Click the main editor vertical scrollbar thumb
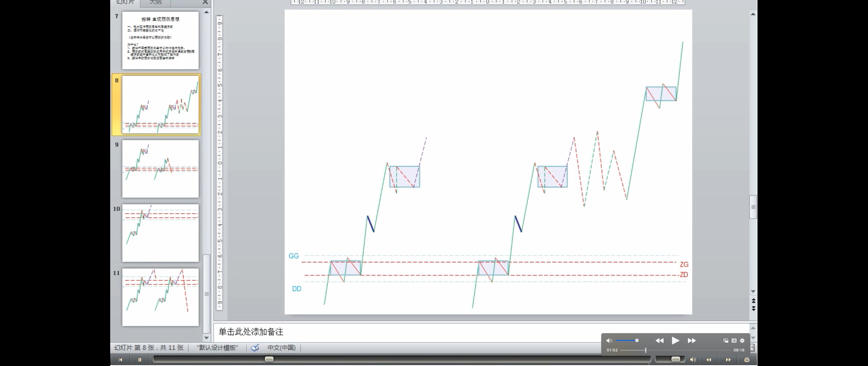 (x=753, y=207)
